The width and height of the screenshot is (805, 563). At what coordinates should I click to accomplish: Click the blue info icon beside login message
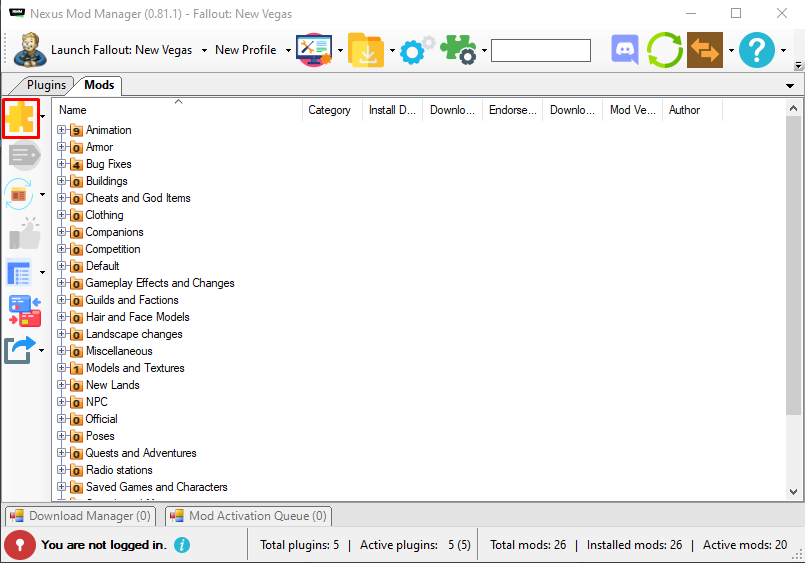pyautogui.click(x=182, y=545)
